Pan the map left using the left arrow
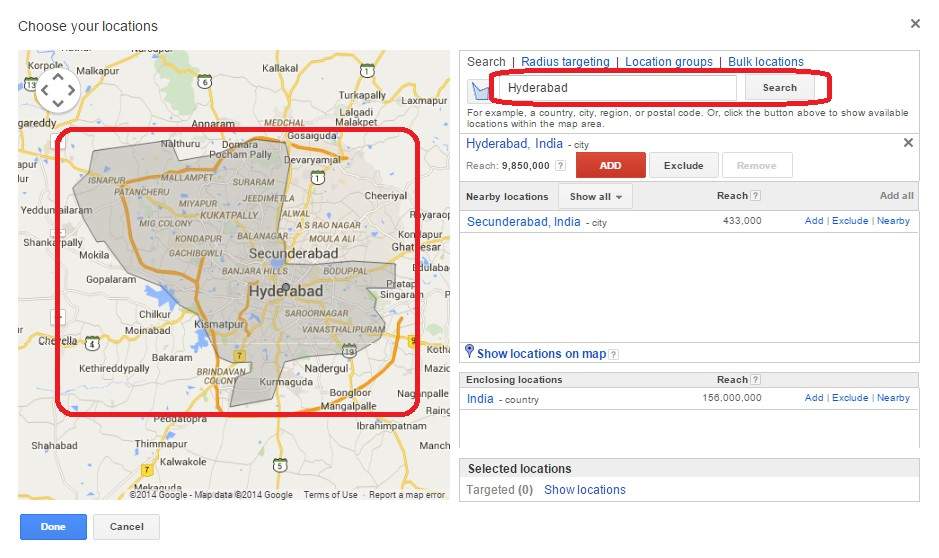 tap(44, 90)
